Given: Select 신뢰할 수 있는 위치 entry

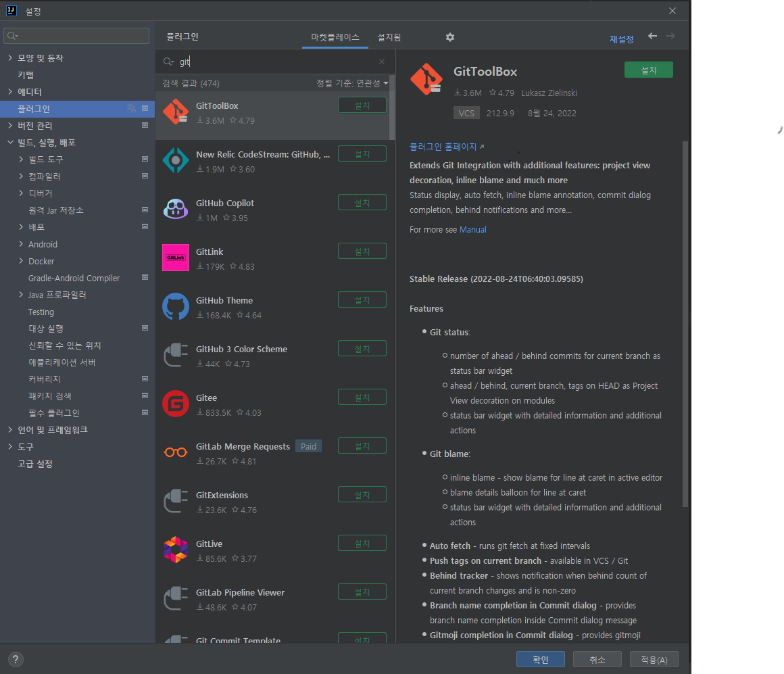Looking at the screenshot, I should [x=64, y=345].
